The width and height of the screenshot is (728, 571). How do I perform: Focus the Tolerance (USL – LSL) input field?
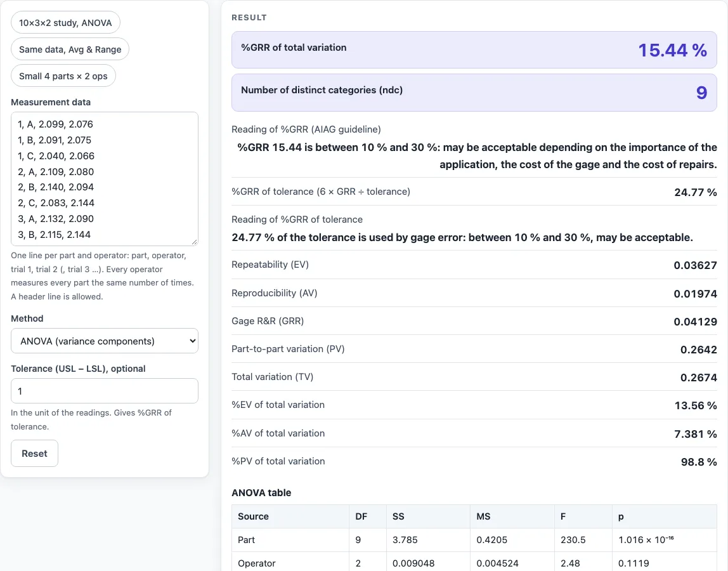click(105, 391)
